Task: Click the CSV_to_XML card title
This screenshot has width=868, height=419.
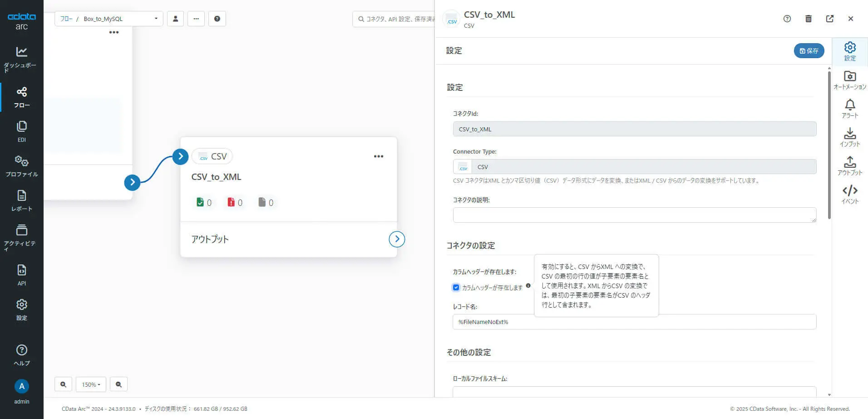Action: point(216,177)
